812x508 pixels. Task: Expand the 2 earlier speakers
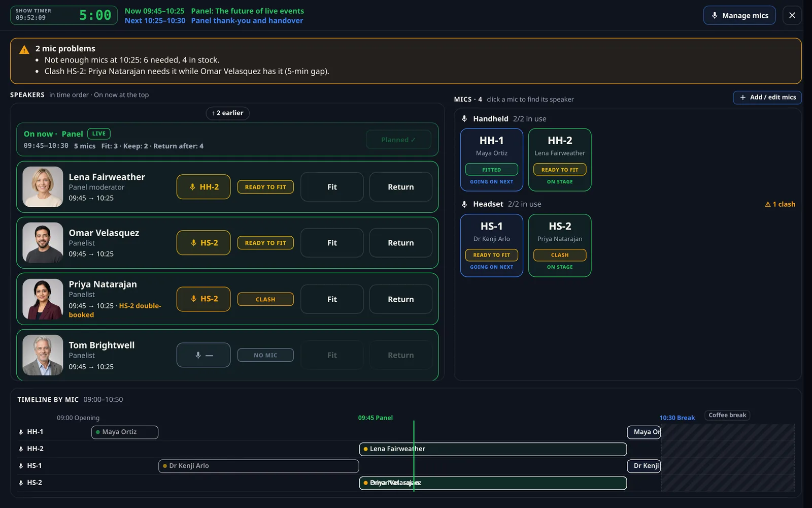[x=227, y=113]
